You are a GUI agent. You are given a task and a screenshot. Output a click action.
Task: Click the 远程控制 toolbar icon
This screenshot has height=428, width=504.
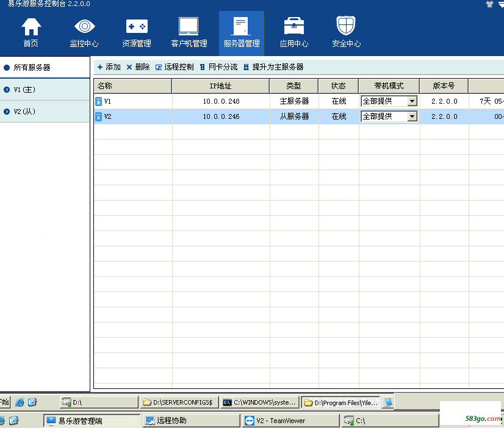click(159, 68)
